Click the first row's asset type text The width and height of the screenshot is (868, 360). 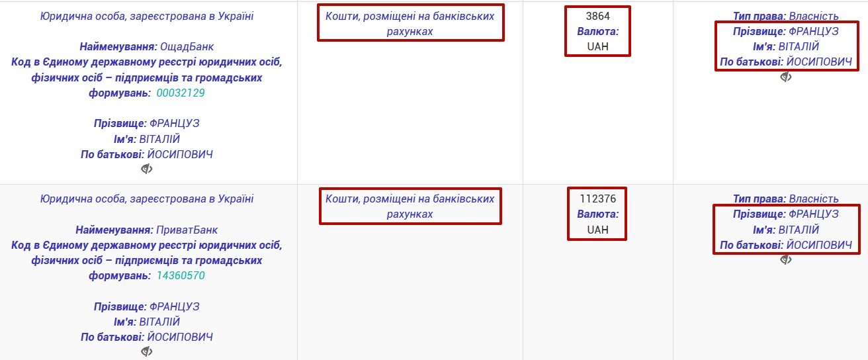click(410, 23)
